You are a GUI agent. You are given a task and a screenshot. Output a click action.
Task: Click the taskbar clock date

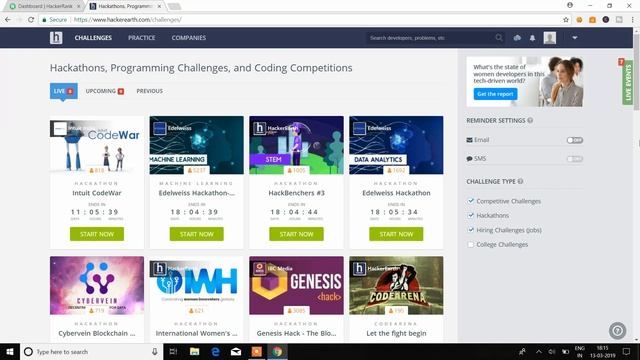pyautogui.click(x=602, y=351)
